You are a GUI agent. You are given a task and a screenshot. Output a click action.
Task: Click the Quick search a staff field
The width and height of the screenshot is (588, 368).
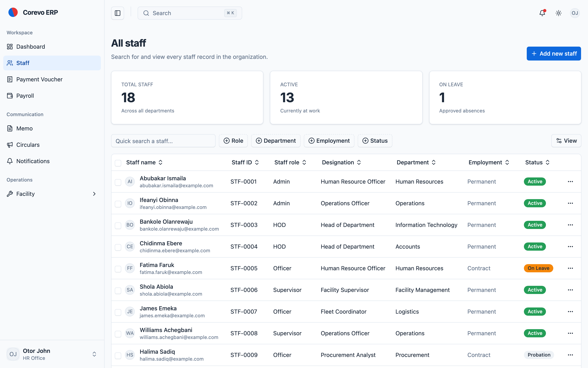163,141
